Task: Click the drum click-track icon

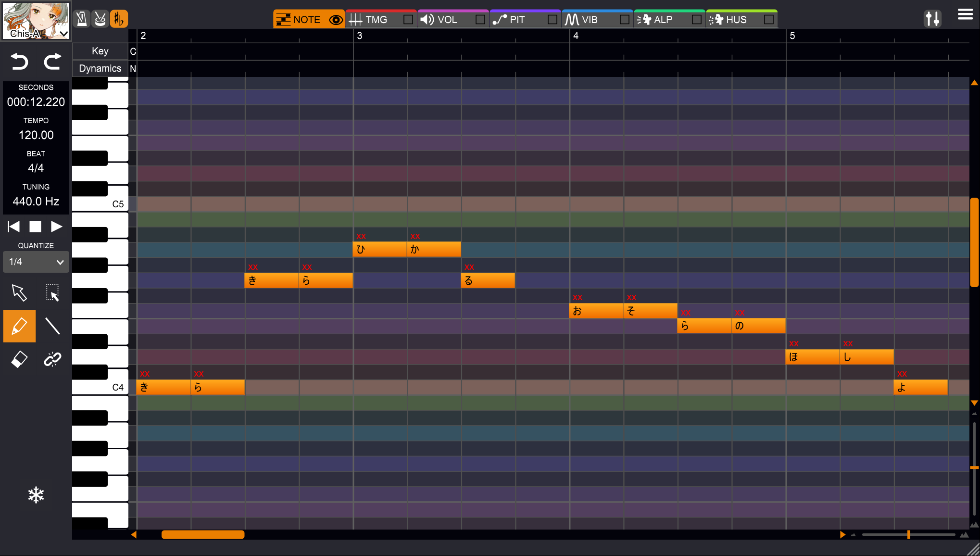Action: [x=100, y=19]
